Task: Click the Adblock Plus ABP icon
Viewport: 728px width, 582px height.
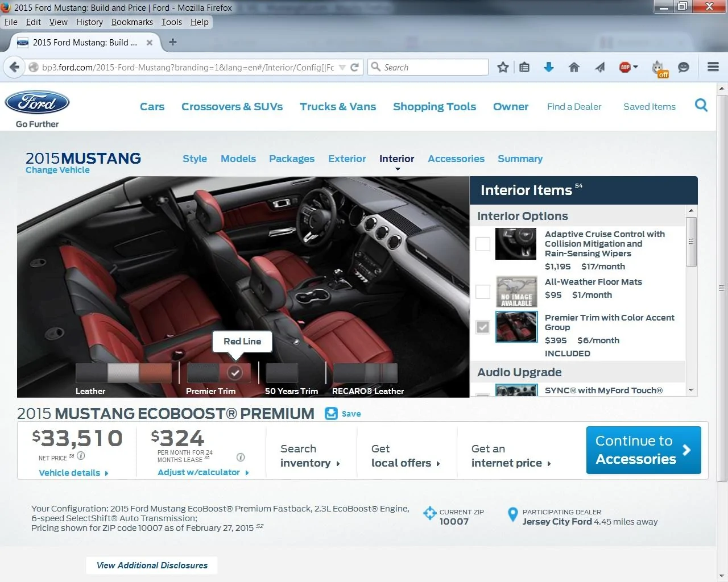Action: tap(624, 67)
